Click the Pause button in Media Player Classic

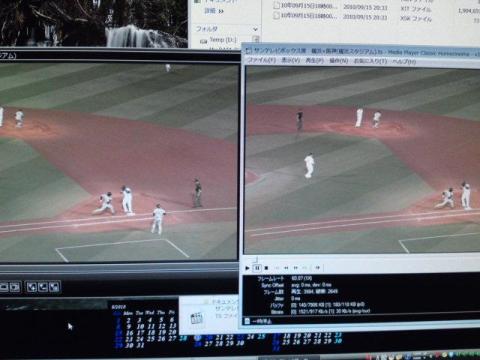point(257,268)
